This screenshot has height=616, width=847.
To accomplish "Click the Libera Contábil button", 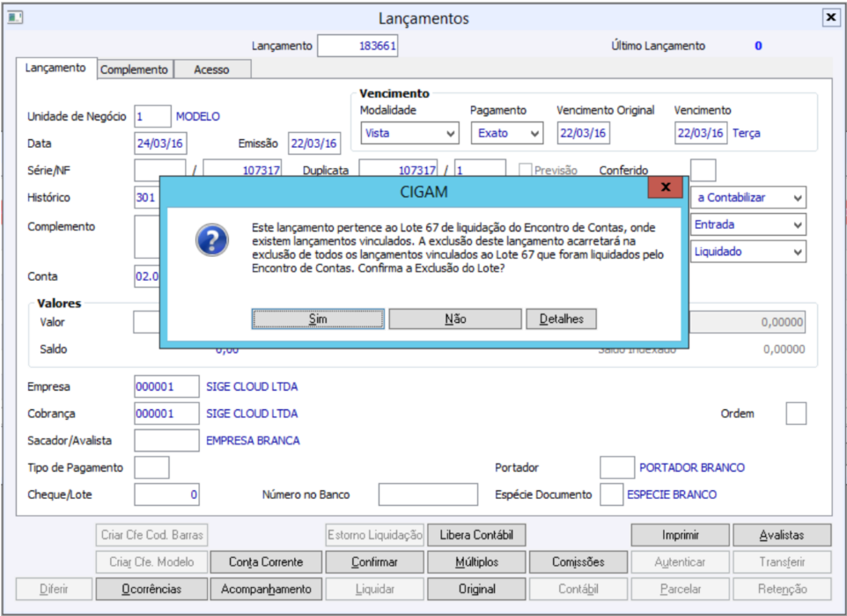I will click(x=476, y=535).
